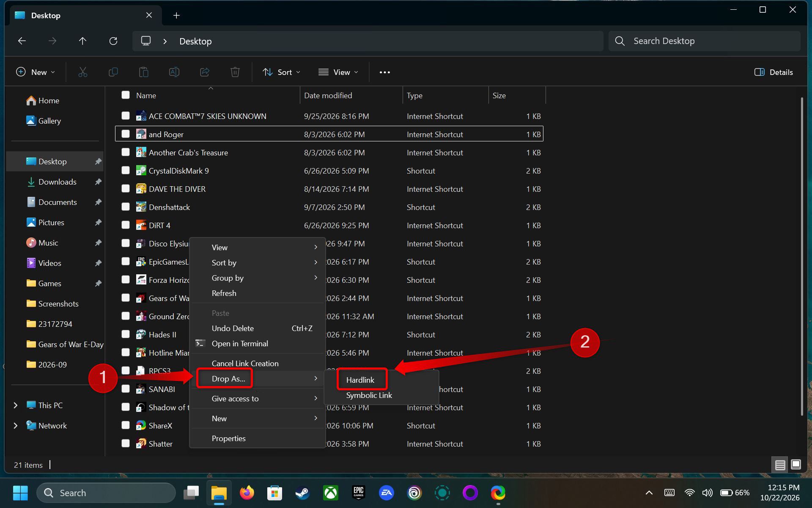Switch to details list view icon

780,465
